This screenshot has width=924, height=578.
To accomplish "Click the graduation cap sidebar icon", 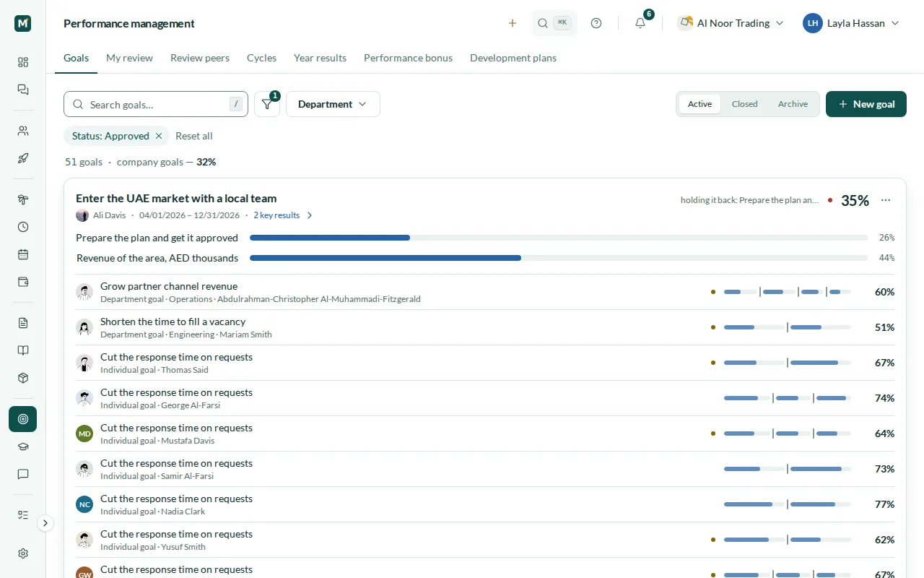I will click(x=23, y=447).
